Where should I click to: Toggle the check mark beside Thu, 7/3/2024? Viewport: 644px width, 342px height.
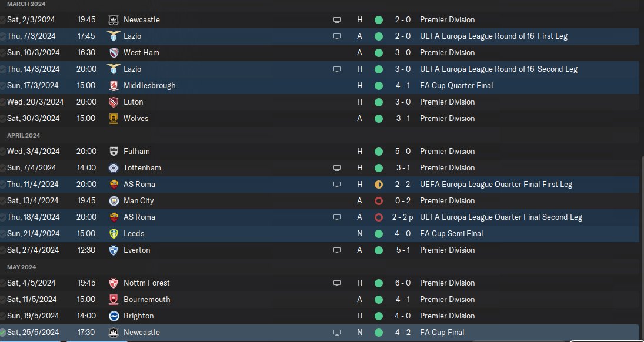[3, 36]
